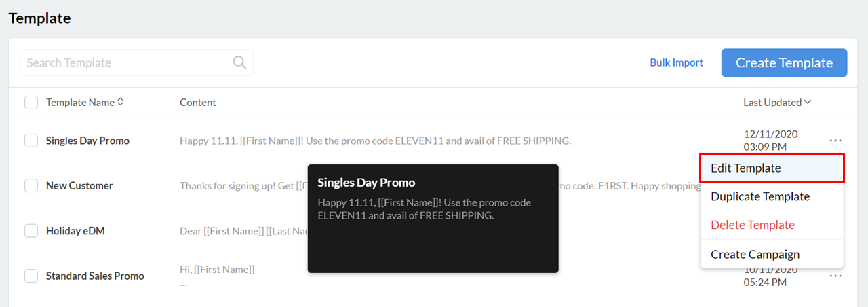Viewport: 868px width, 307px height.
Task: Select the New Customer row checkbox
Action: 31,185
